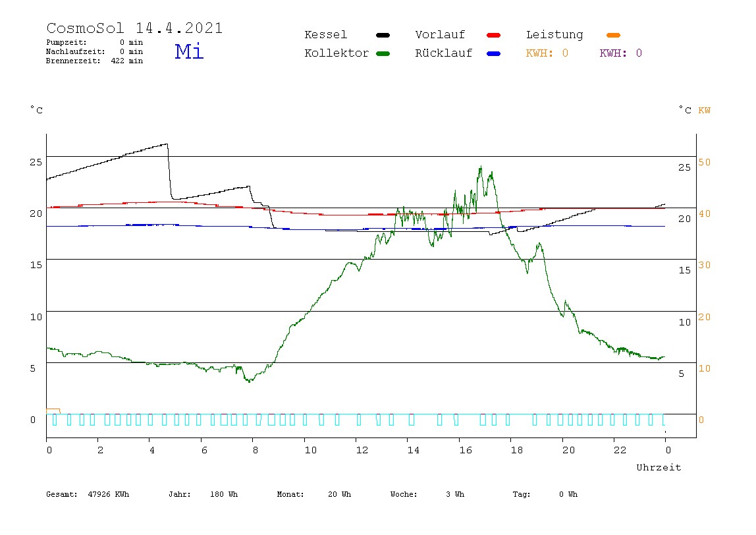
Task: Click the 'Uhrzeit' x-axis label
Action: [659, 467]
